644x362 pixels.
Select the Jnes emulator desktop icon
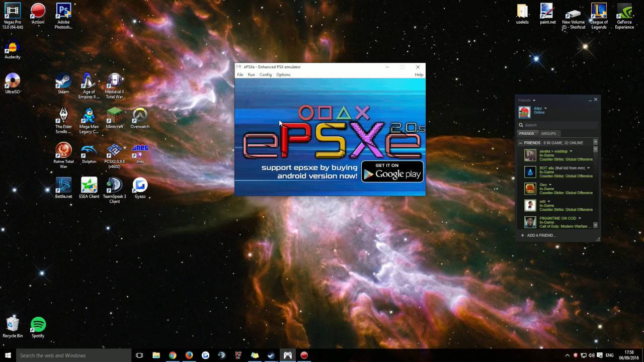(x=140, y=153)
